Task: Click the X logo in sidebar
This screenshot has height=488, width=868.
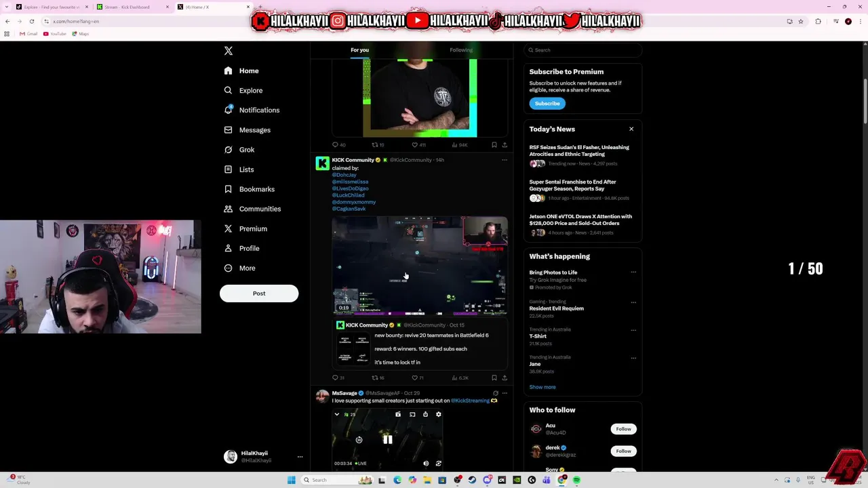Action: point(229,51)
